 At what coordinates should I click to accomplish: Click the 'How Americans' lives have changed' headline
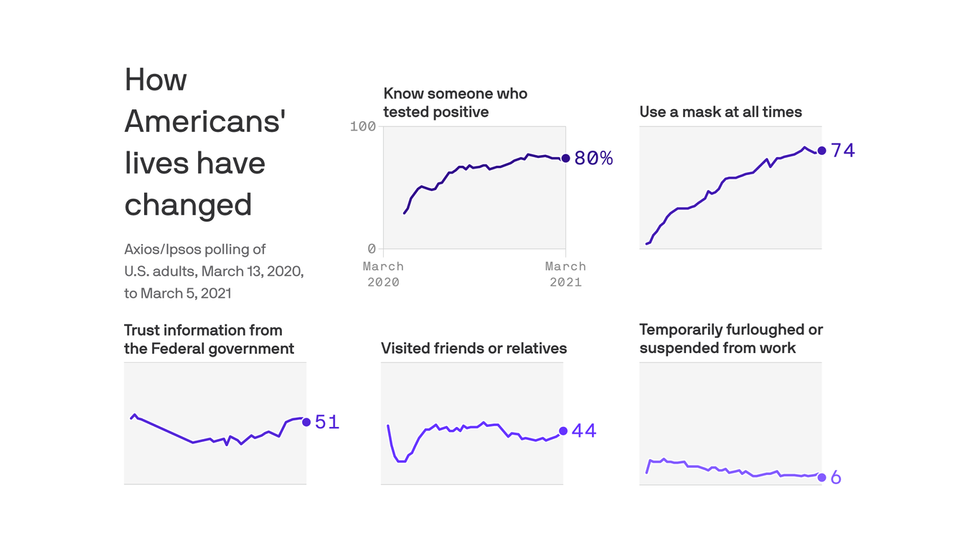tap(205, 142)
